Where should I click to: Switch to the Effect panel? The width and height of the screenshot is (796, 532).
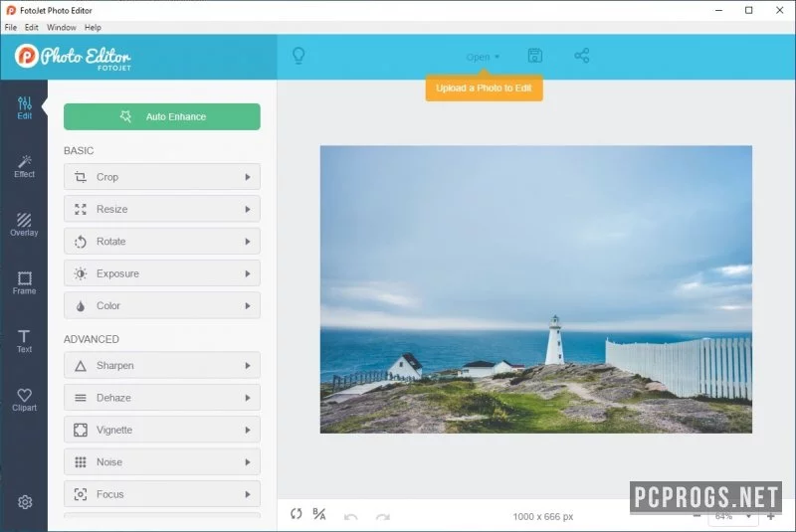pyautogui.click(x=24, y=166)
